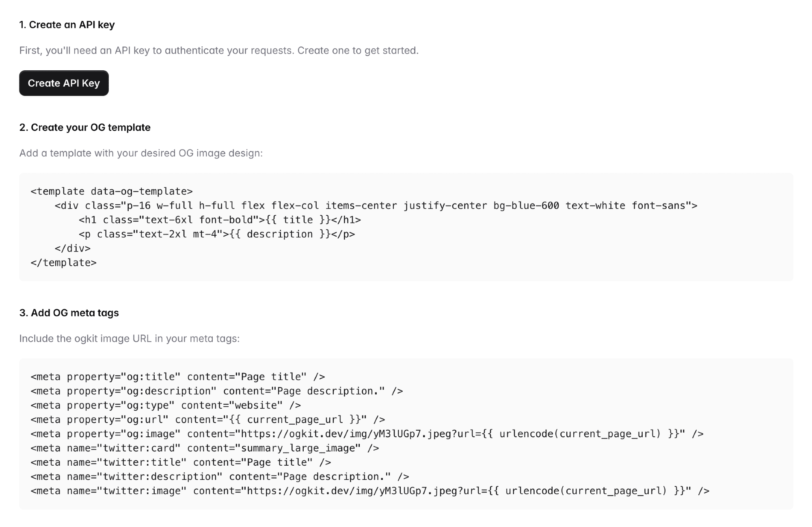The height and width of the screenshot is (527, 812).
Task: Click the '1. Create an API key' heading
Action: click(67, 25)
